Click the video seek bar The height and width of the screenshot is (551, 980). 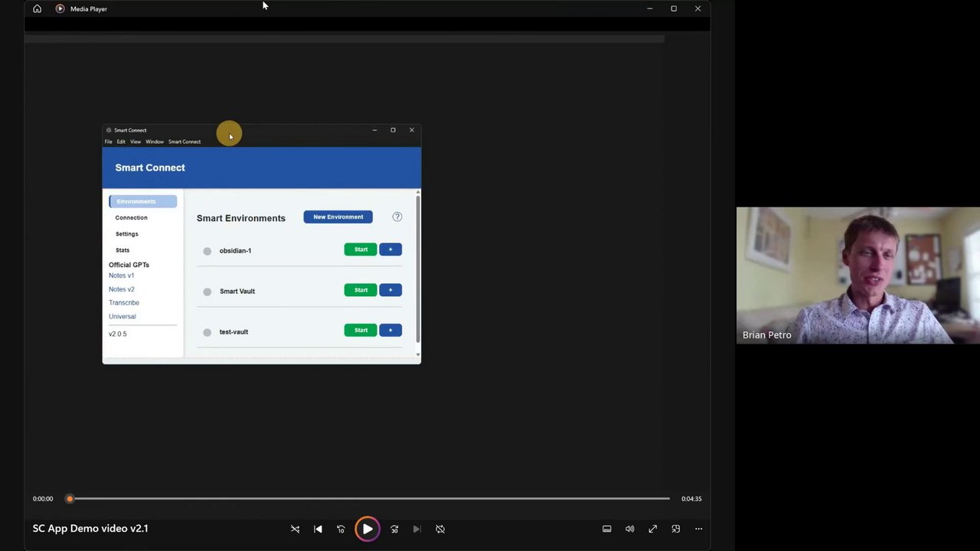coord(370,499)
